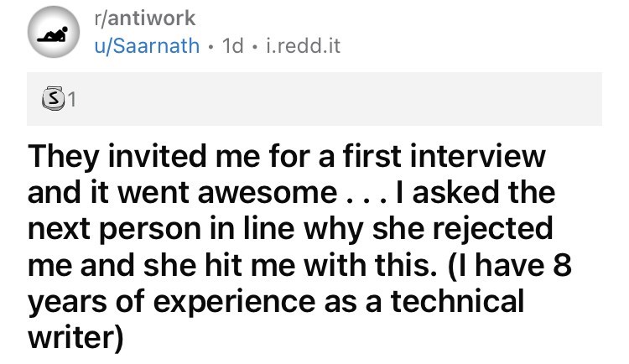Click the title line starting "They invited me"

point(285,158)
